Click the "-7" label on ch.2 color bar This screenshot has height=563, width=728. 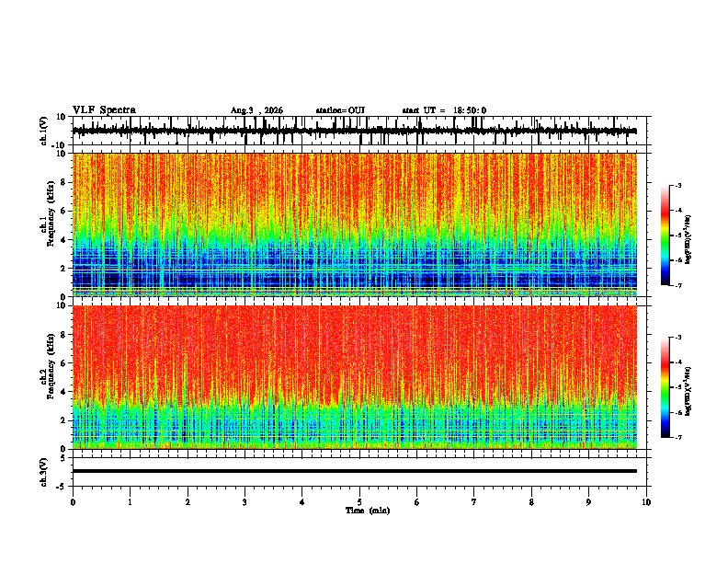[x=677, y=438]
